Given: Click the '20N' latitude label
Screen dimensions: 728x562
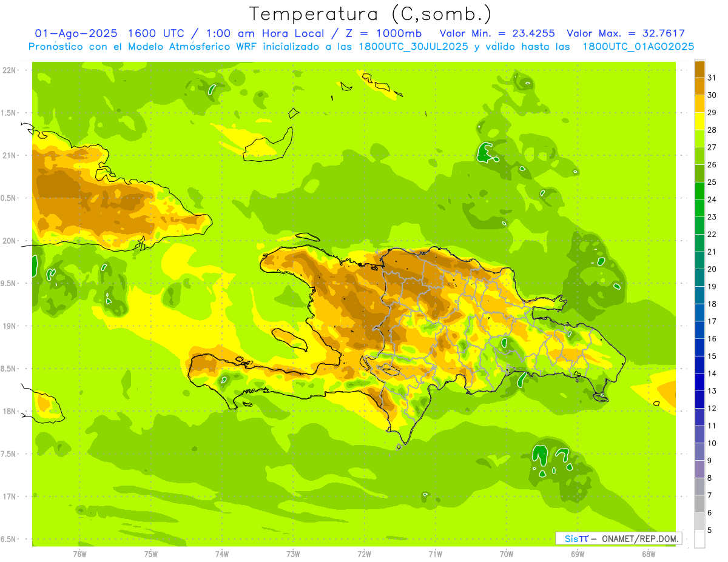Looking at the screenshot, I should click(x=10, y=241).
